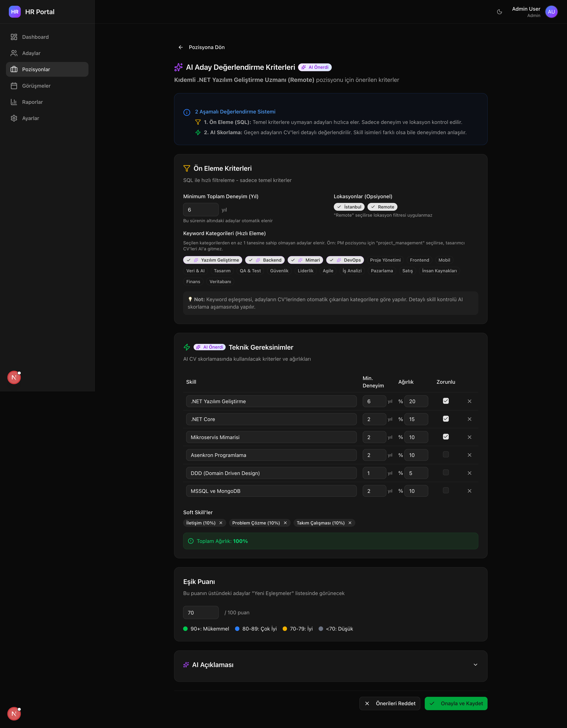Remove the Takım Çalışması soft skill

pos(350,523)
